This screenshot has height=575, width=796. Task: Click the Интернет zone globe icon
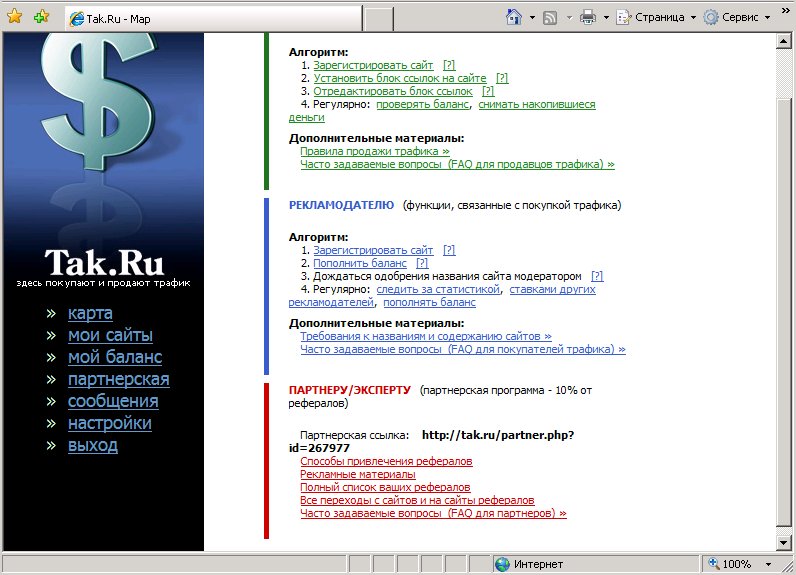502,564
